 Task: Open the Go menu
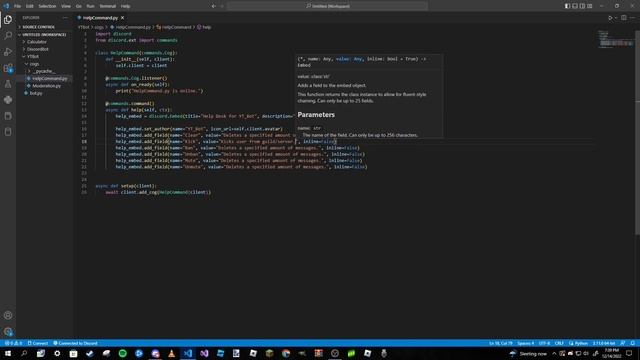79,6
